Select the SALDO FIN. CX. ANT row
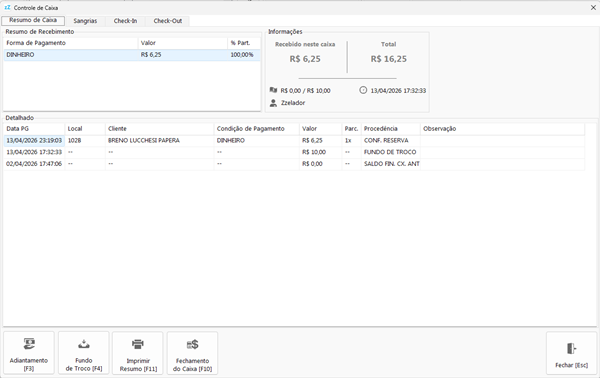This screenshot has height=378, width=600. (294, 164)
